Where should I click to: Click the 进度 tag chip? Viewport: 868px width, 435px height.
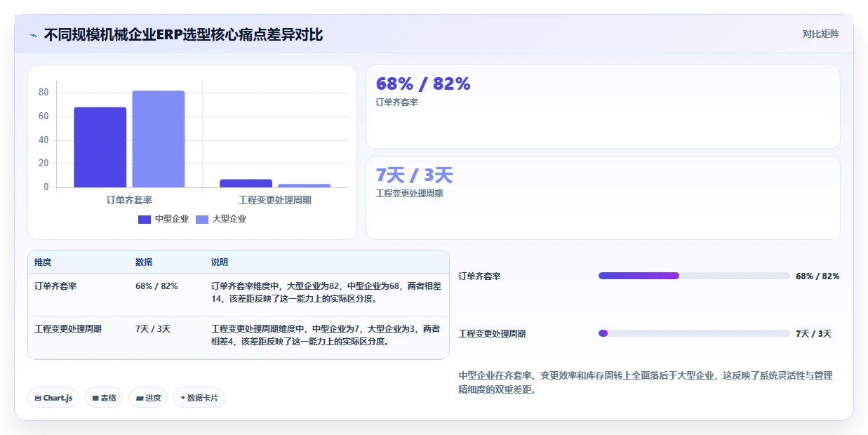[148, 398]
